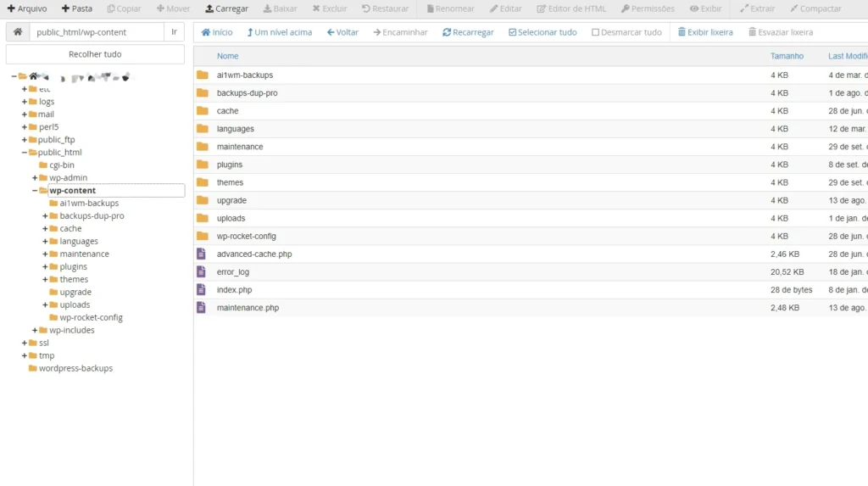Screen dimensions: 868x486
Task: Click the Excluir delete button
Action: [330, 8]
